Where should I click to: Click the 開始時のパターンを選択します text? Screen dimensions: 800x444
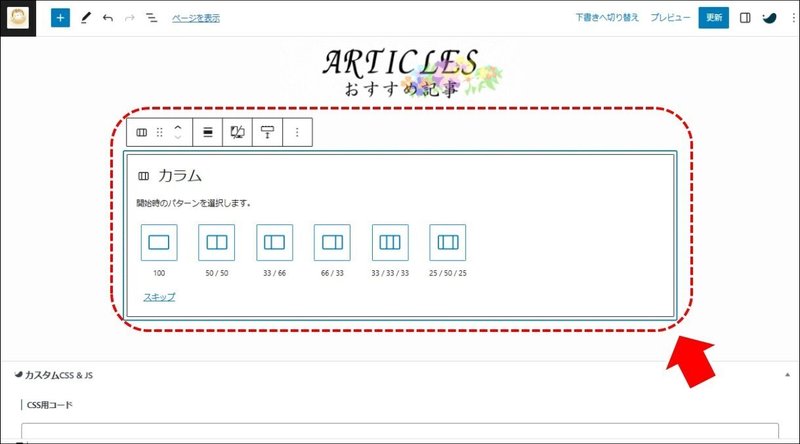194,203
